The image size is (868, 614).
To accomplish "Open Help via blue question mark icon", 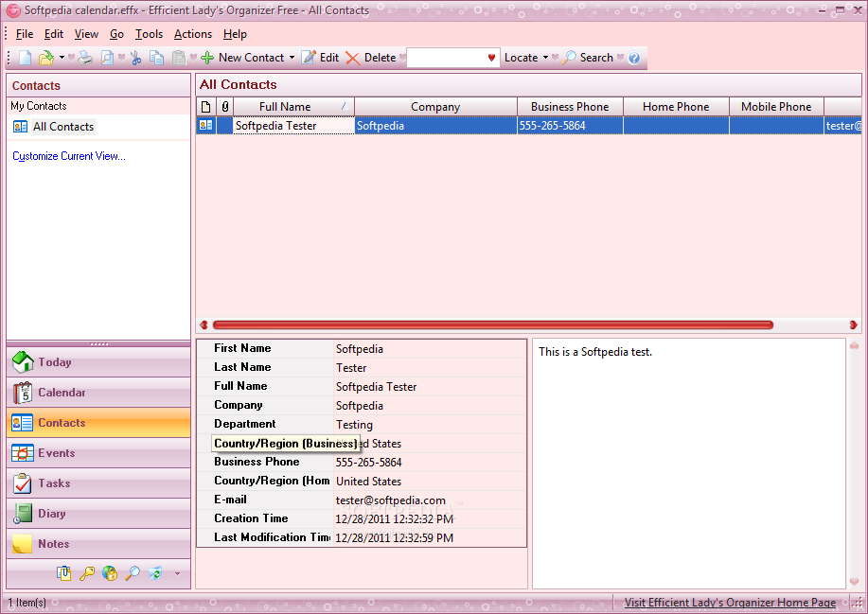I will point(634,58).
